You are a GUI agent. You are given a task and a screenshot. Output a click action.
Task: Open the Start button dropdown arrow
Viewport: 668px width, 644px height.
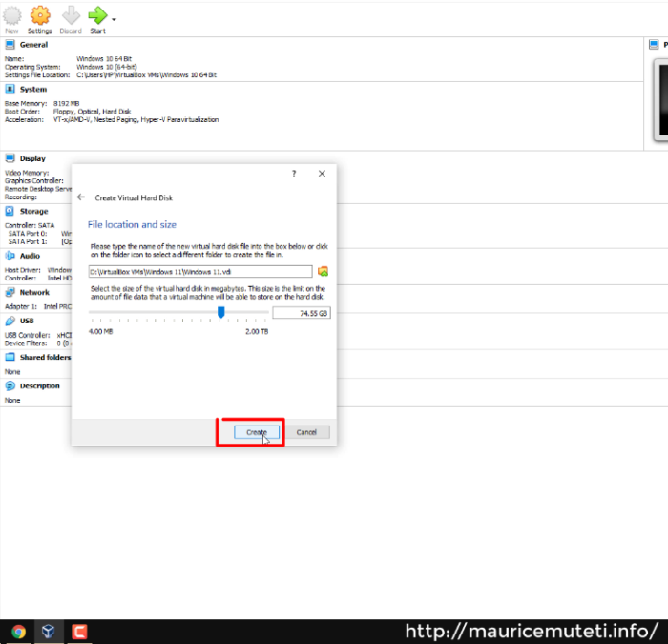114,20
